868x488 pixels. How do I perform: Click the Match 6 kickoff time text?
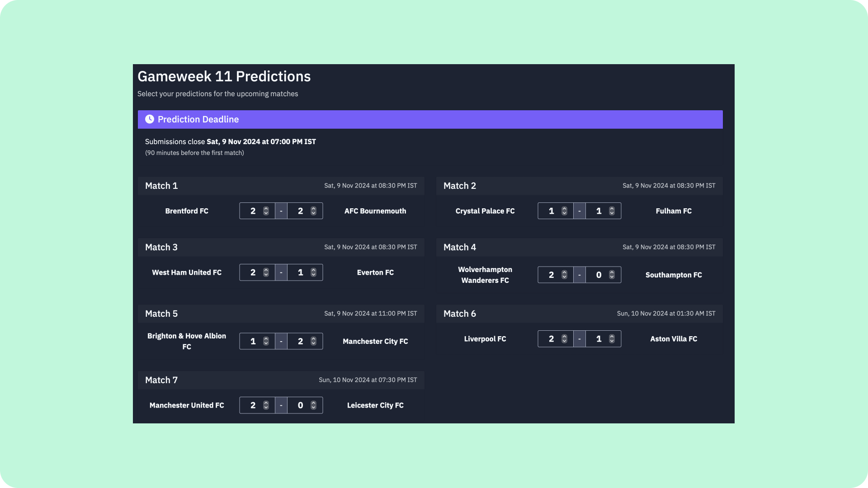(x=666, y=314)
